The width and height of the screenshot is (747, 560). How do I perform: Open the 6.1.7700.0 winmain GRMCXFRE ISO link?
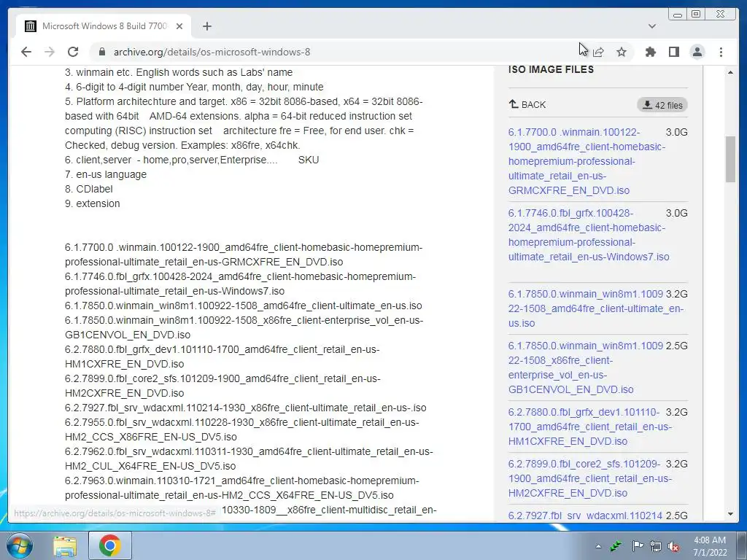587,161
